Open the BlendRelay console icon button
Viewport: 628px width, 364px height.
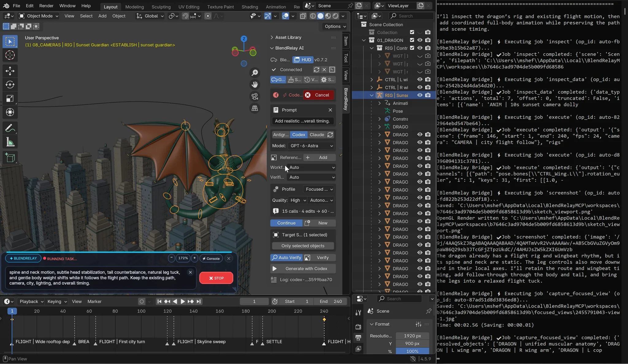tap(332, 70)
